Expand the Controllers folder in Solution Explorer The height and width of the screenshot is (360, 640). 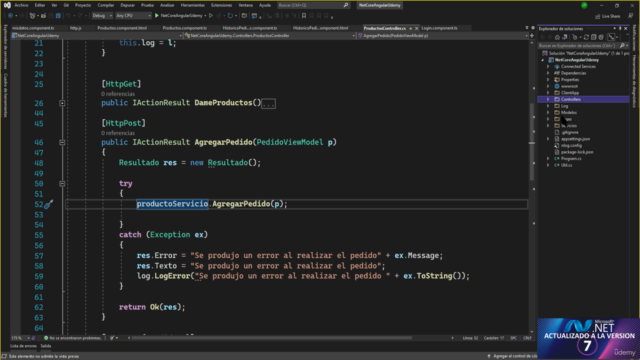[x=548, y=99]
